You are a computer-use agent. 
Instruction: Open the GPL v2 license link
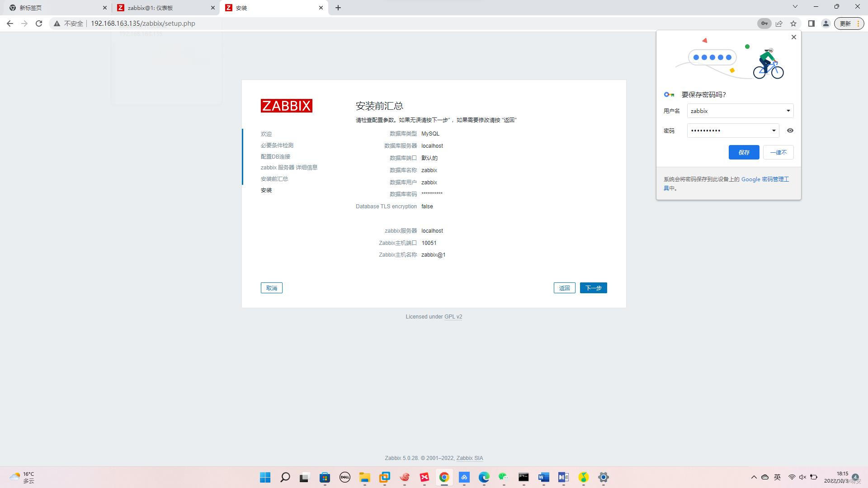[453, 317]
